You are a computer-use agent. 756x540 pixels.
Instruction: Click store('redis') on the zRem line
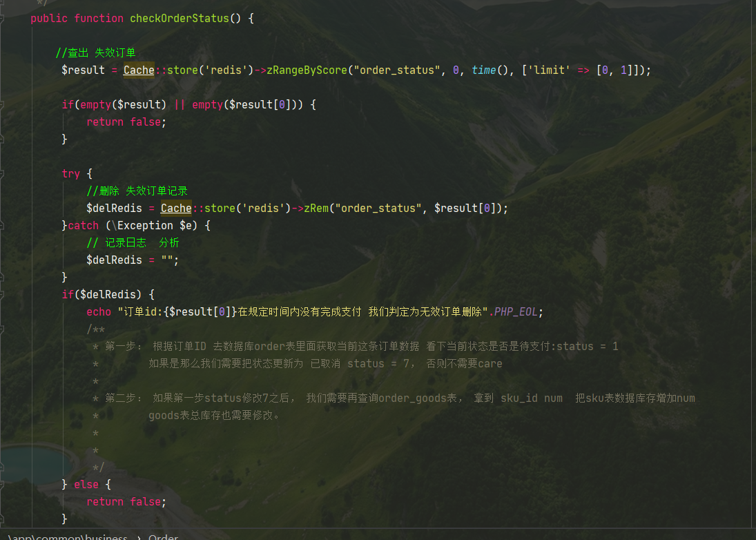pos(247,209)
